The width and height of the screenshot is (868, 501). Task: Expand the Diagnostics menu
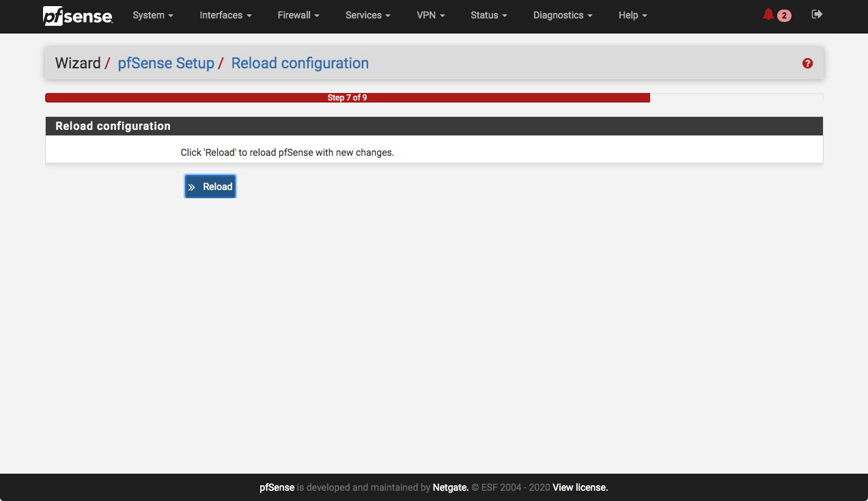coord(563,15)
